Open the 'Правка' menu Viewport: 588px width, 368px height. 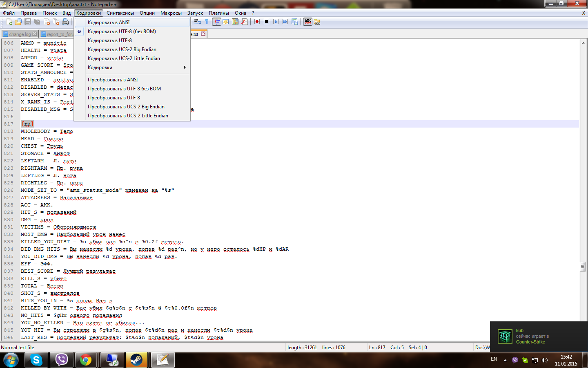tap(29, 13)
